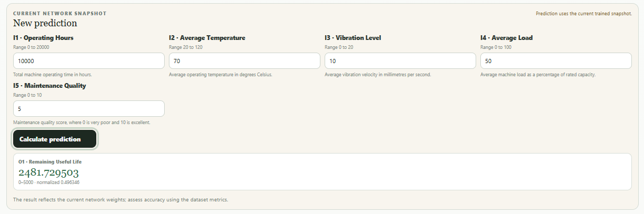This screenshot has width=644, height=214.
Task: Click the I1 · Operating Hours label
Action: 43,38
